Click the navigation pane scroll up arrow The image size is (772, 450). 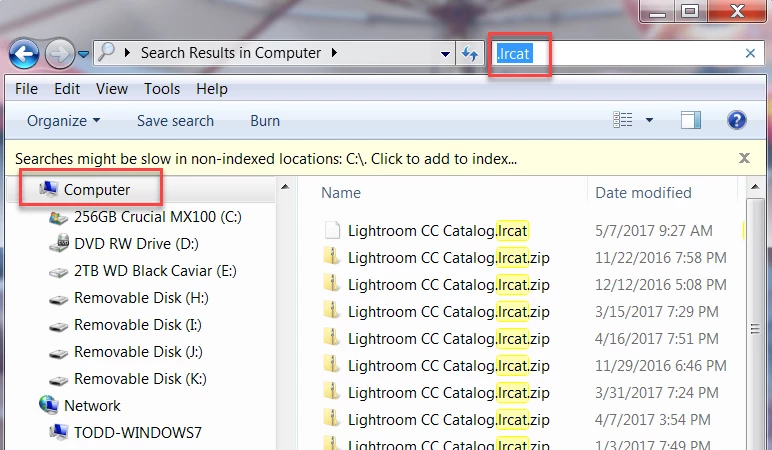coord(285,187)
